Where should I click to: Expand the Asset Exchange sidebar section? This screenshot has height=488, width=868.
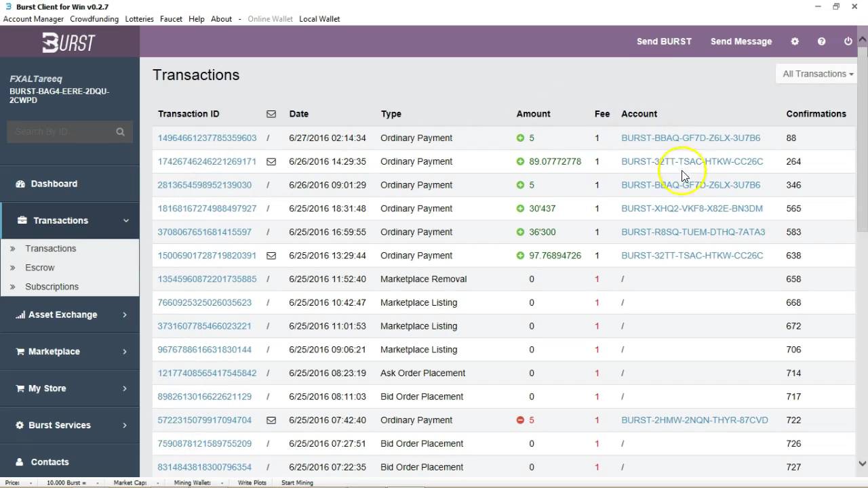point(125,314)
